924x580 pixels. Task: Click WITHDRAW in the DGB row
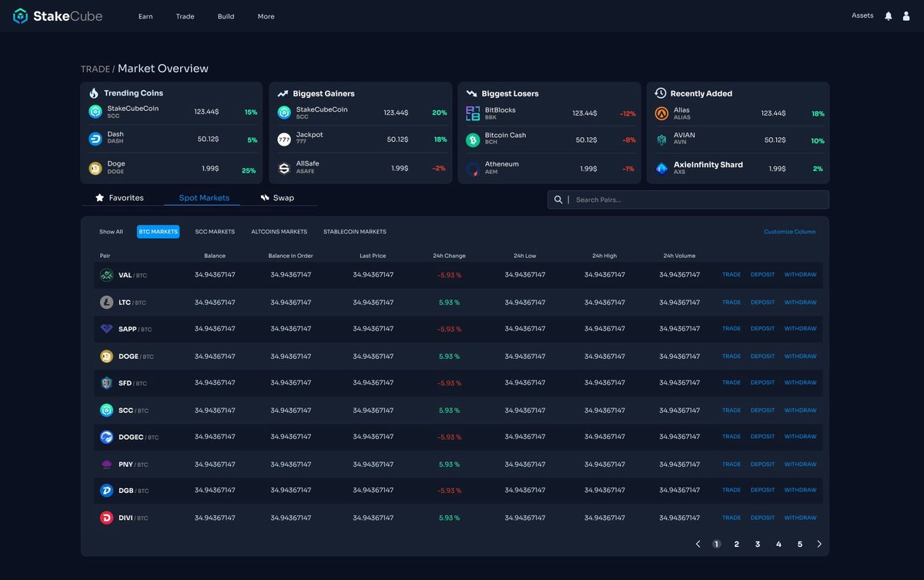pos(800,491)
